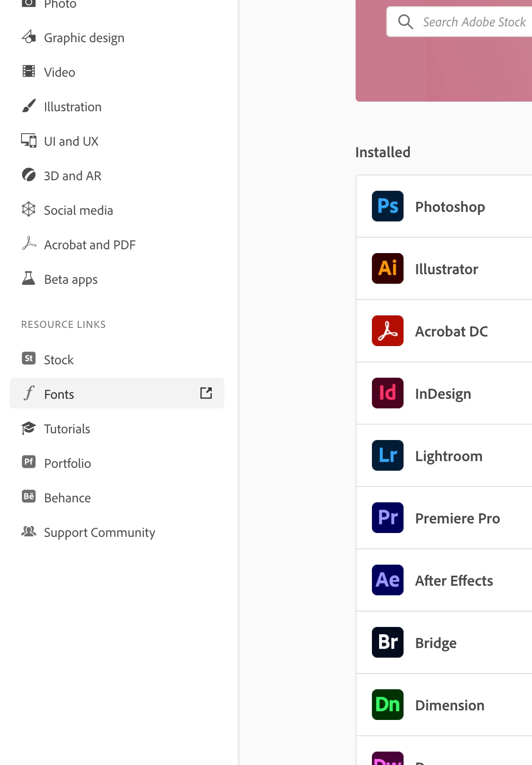The image size is (532, 765).
Task: Click the Bridge name in list
Action: tap(436, 643)
